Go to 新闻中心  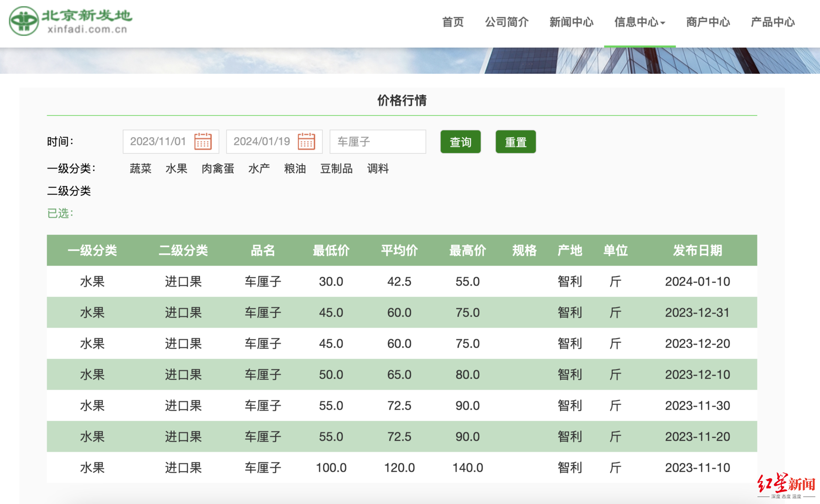point(571,22)
